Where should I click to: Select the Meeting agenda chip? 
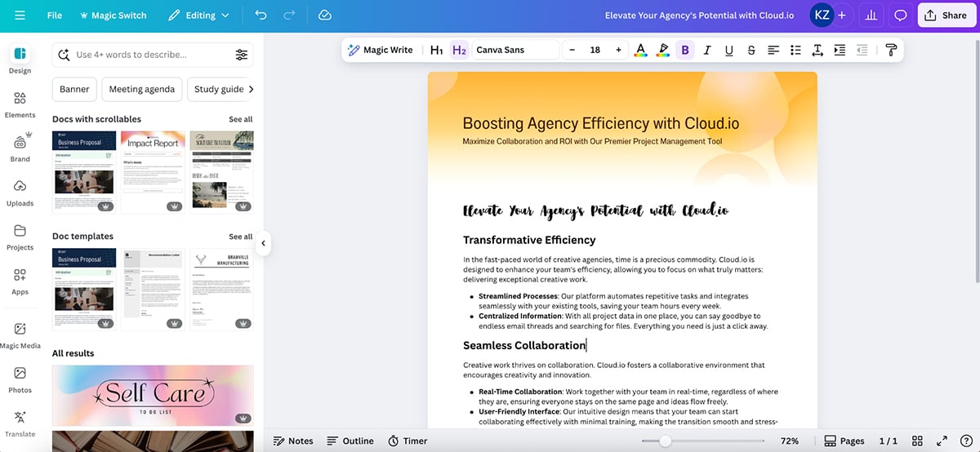click(142, 89)
